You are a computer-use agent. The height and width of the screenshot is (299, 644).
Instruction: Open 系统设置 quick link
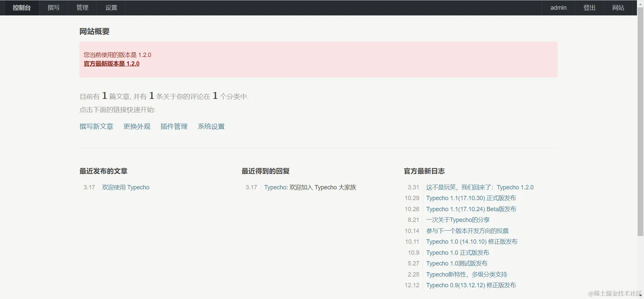[x=211, y=126]
